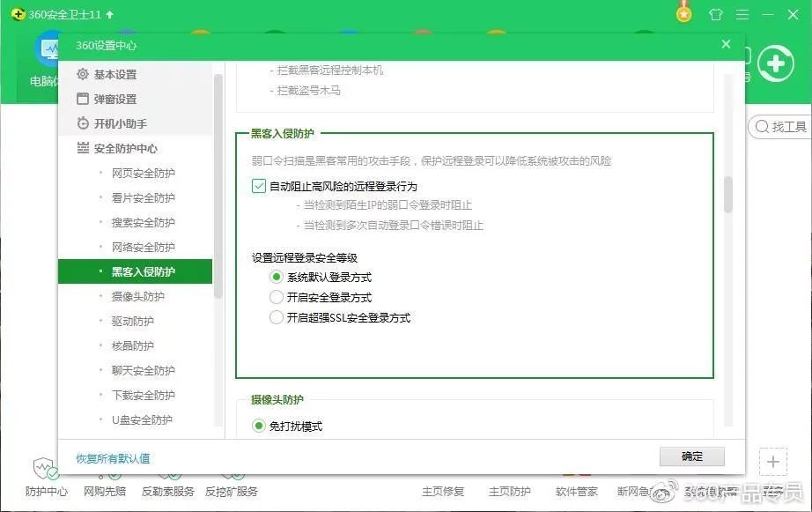
Task: Click the 基本设置 gear icon
Action: (x=83, y=74)
